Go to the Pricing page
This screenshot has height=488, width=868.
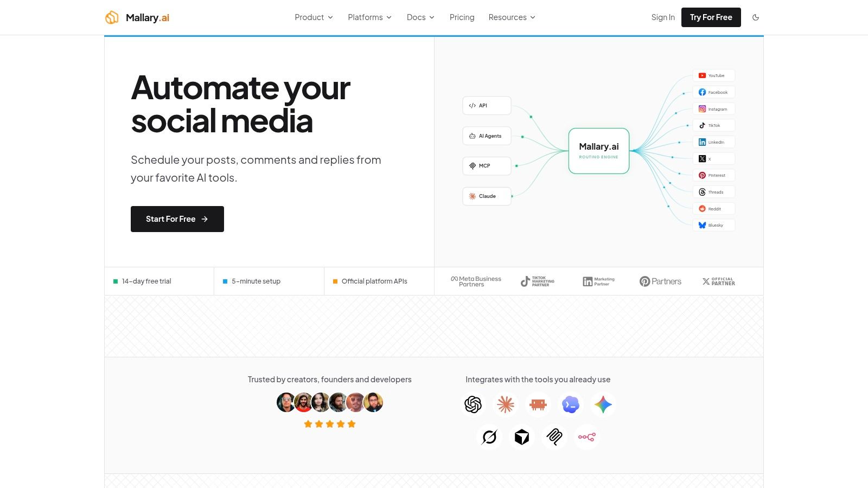462,17
